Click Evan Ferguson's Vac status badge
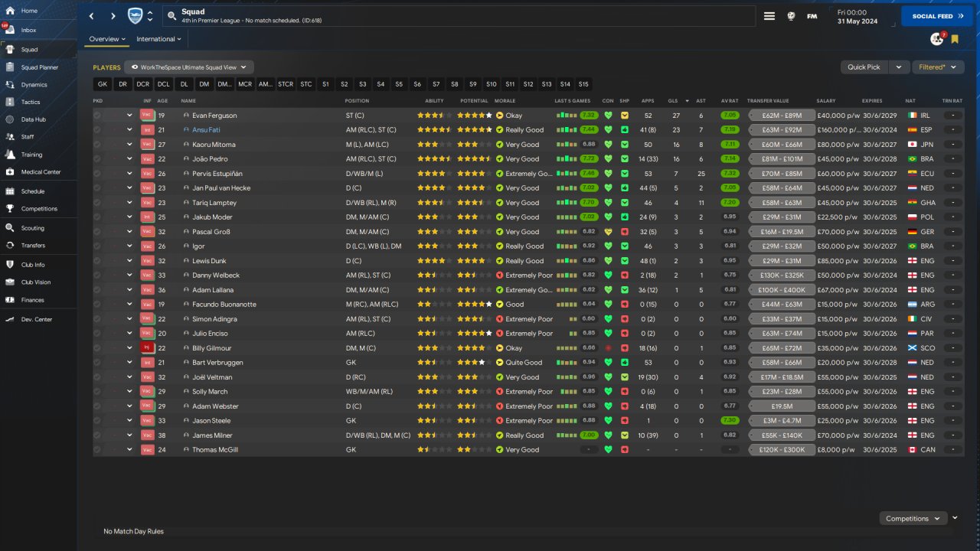The width and height of the screenshot is (980, 551). pos(147,116)
